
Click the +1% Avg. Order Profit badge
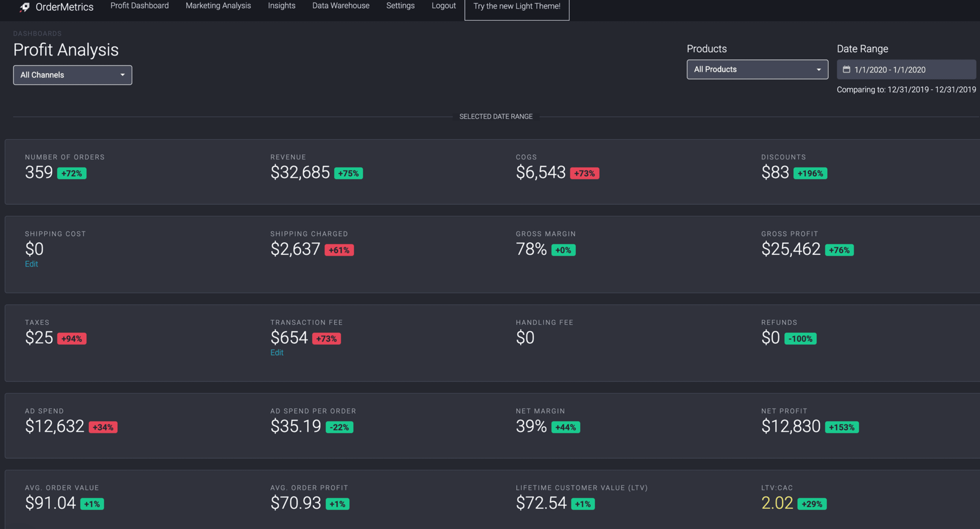tap(337, 504)
